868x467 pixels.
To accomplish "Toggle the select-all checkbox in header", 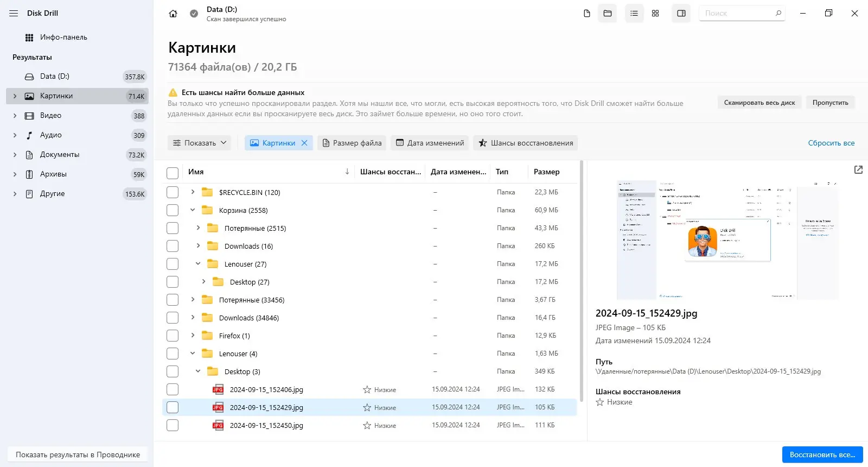I will (173, 173).
